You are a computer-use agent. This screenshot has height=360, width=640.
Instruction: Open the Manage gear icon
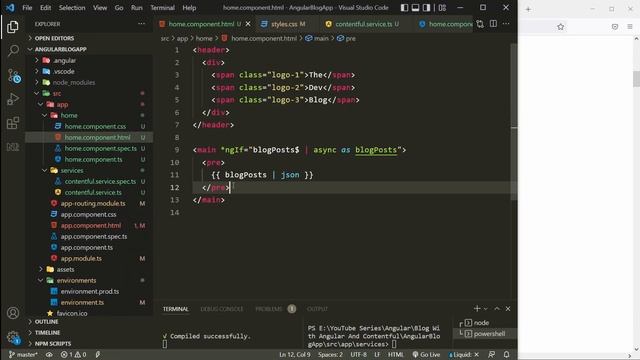click(x=13, y=337)
